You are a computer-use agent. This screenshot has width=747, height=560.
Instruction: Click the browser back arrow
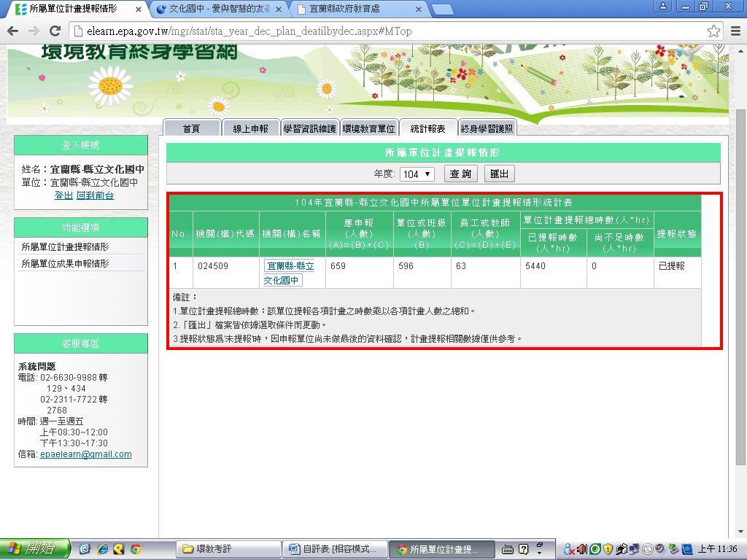click(x=12, y=31)
